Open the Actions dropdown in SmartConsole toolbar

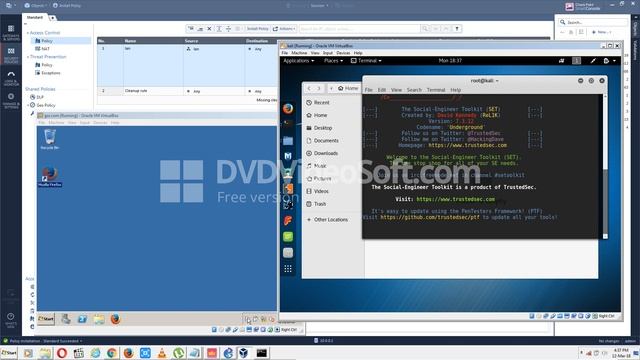point(284,29)
